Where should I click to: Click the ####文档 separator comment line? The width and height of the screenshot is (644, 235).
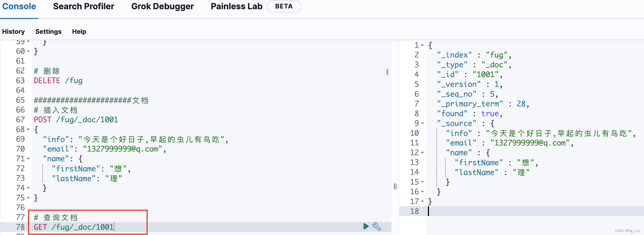[x=91, y=100]
